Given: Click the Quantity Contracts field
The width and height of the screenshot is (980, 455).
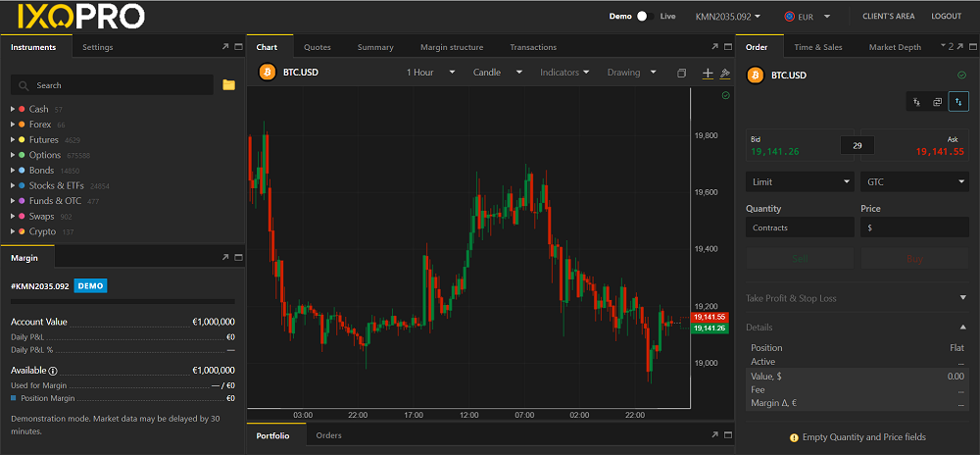Looking at the screenshot, I should tap(800, 227).
